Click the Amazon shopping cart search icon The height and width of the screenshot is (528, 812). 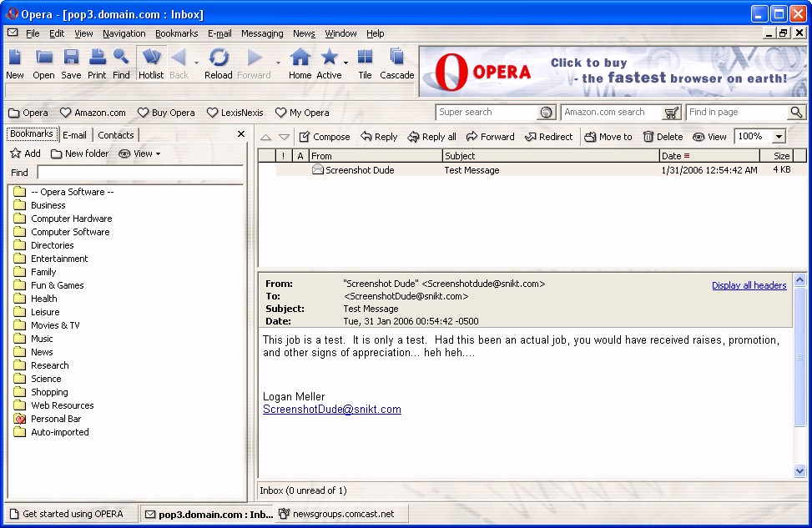click(x=672, y=113)
